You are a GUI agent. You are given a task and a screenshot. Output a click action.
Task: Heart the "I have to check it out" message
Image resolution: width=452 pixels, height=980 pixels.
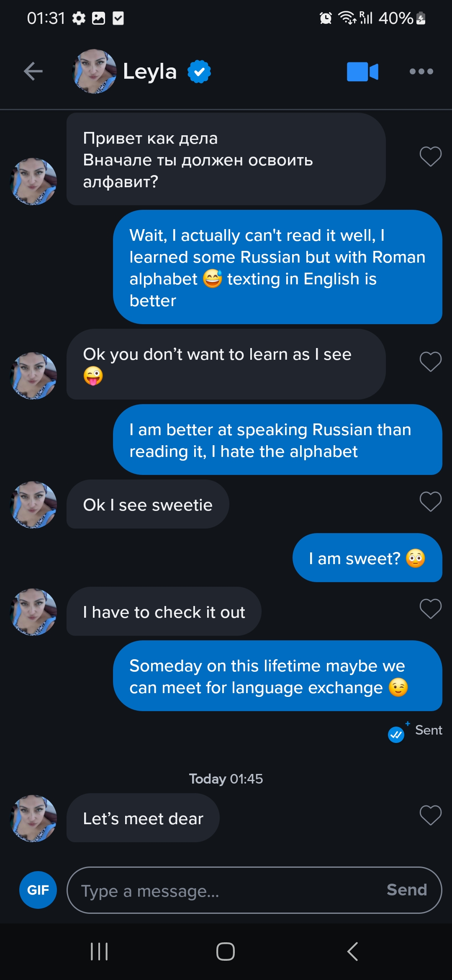pos(430,609)
